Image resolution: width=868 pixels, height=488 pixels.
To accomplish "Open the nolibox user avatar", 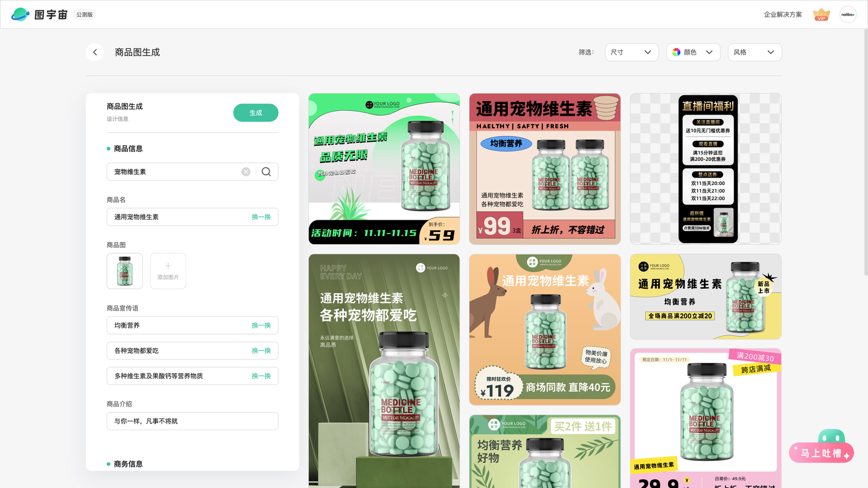I will click(848, 14).
